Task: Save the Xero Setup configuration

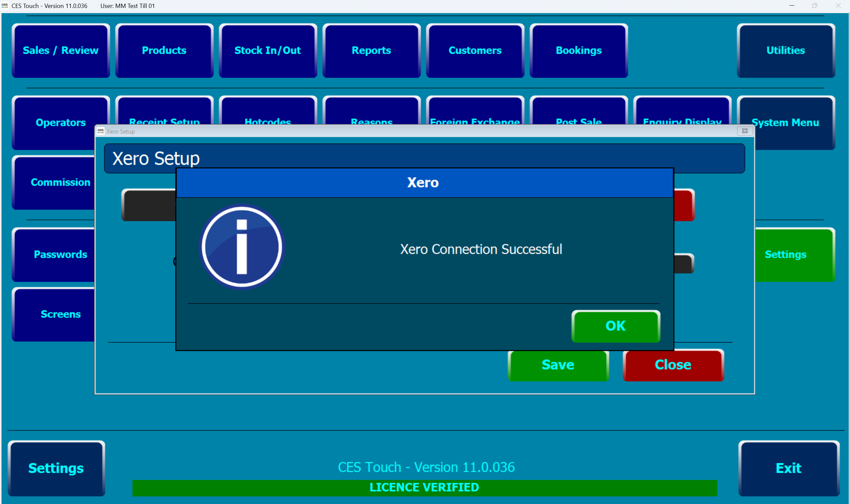Action: coord(558,365)
